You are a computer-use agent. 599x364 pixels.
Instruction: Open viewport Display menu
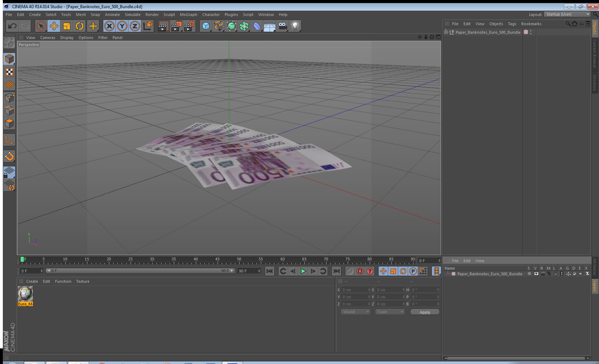tap(67, 38)
